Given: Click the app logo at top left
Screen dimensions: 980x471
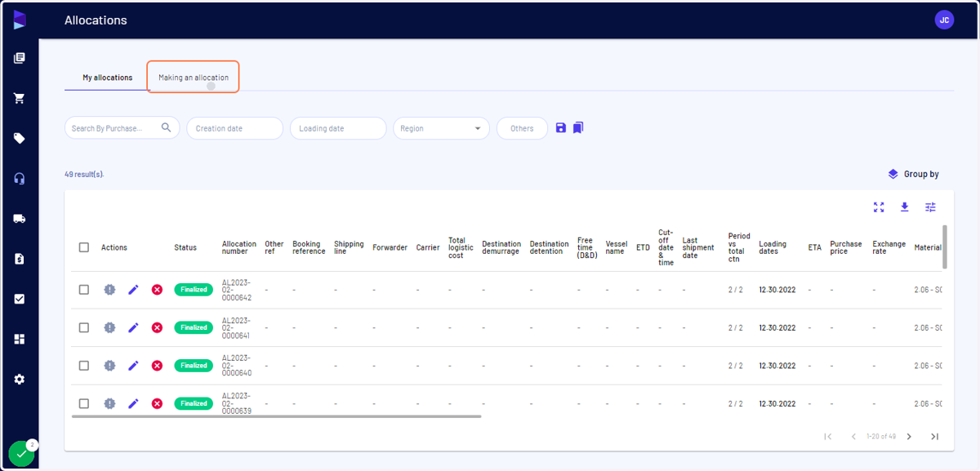Looking at the screenshot, I should pyautogui.click(x=20, y=20).
